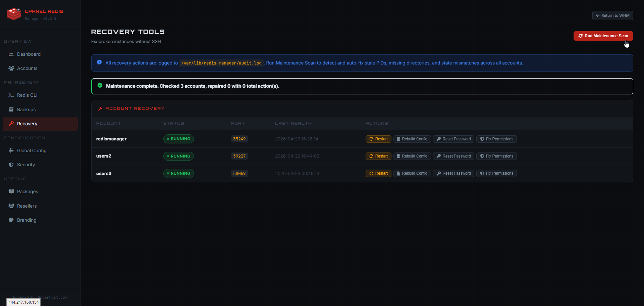Reset Password for users3
This screenshot has width=644, height=306.
pyautogui.click(x=453, y=173)
